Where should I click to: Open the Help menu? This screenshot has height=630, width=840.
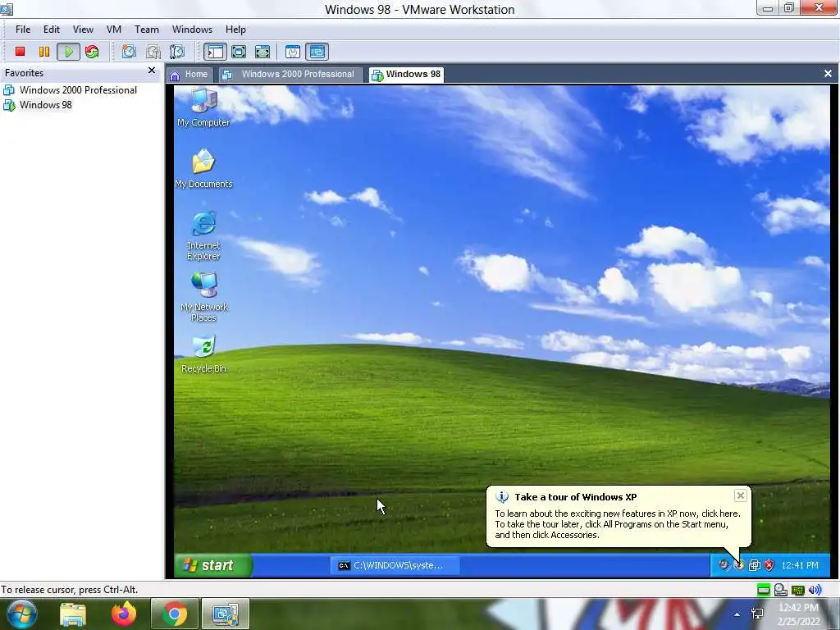click(235, 30)
